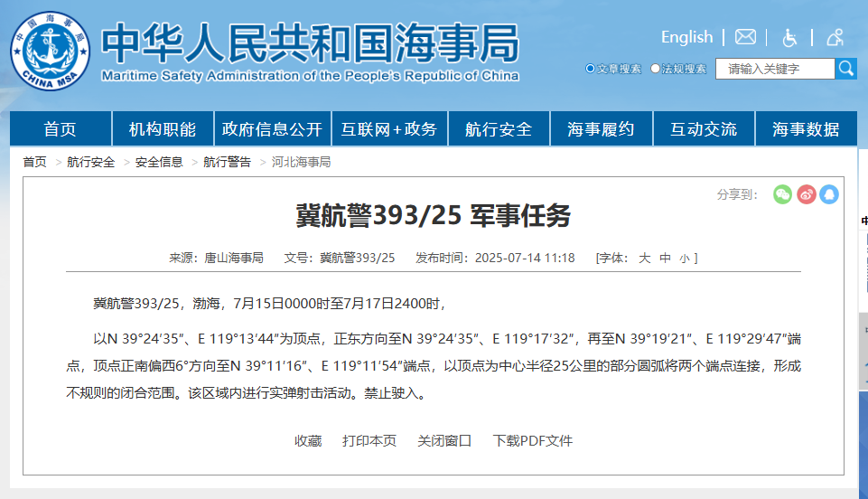Click the article title 冀航警393/25 军事任务
This screenshot has width=868, height=499.
(x=433, y=215)
